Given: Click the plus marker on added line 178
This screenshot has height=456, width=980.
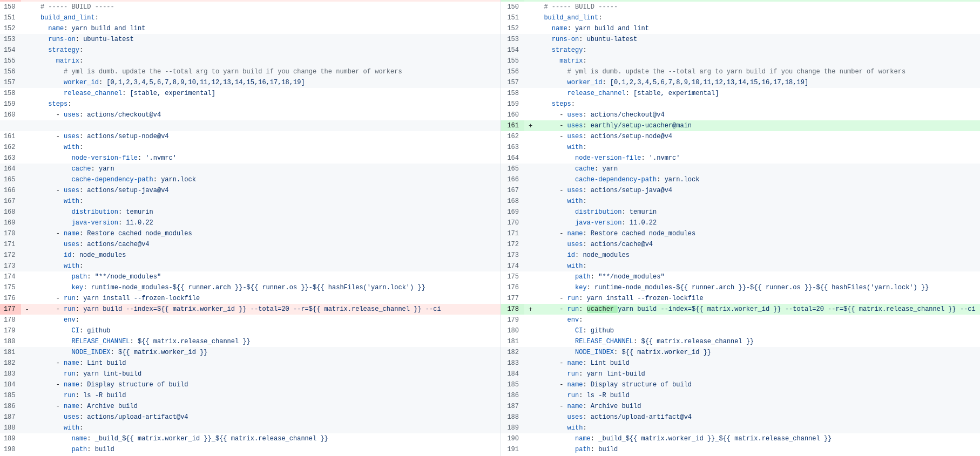Looking at the screenshot, I should pyautogui.click(x=531, y=309).
